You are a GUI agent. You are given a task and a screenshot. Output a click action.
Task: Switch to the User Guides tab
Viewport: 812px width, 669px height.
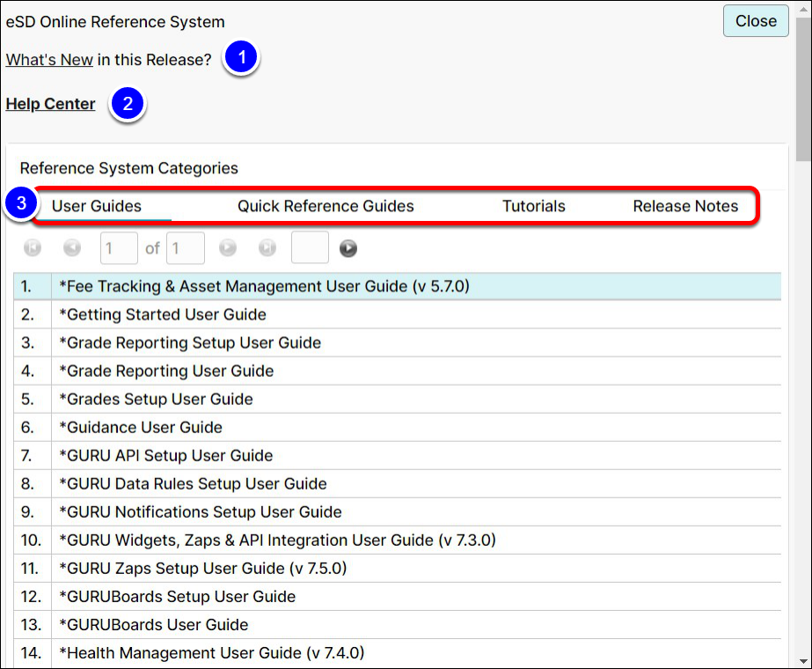[96, 206]
